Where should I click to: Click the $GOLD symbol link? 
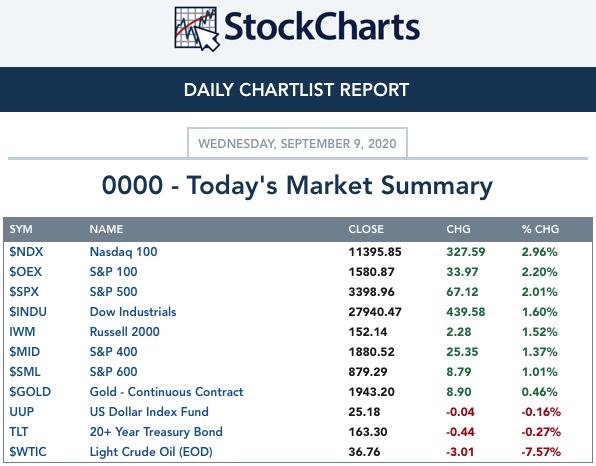[x=30, y=392]
